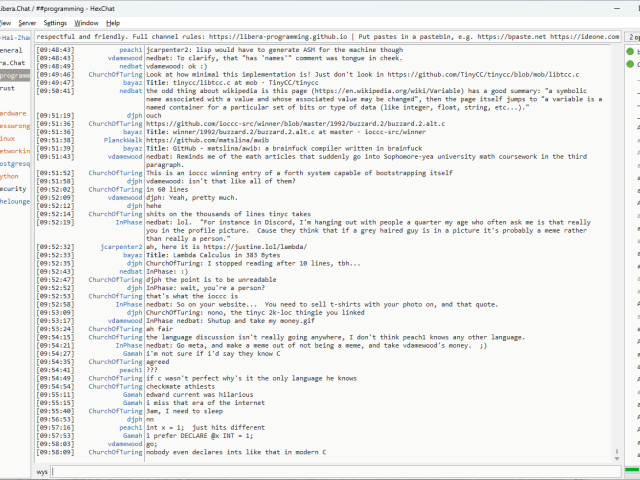Screen dimensions: 640x480
Task: Select the python channel in channel list
Action: click(10, 175)
